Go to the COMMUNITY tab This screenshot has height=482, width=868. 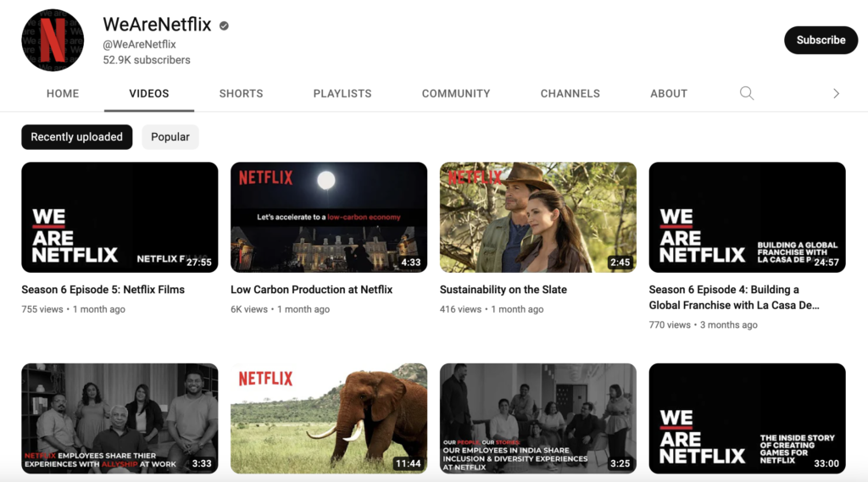tap(455, 93)
